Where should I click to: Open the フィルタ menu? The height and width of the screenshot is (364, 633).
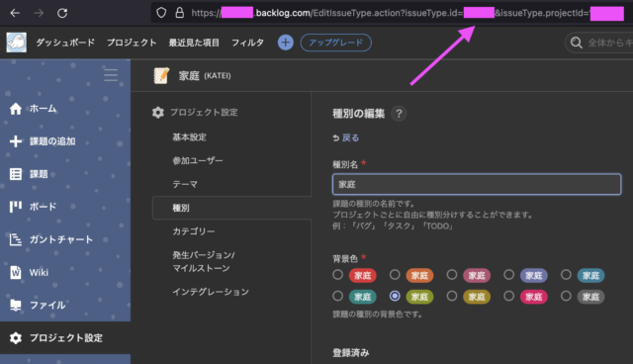click(x=247, y=43)
